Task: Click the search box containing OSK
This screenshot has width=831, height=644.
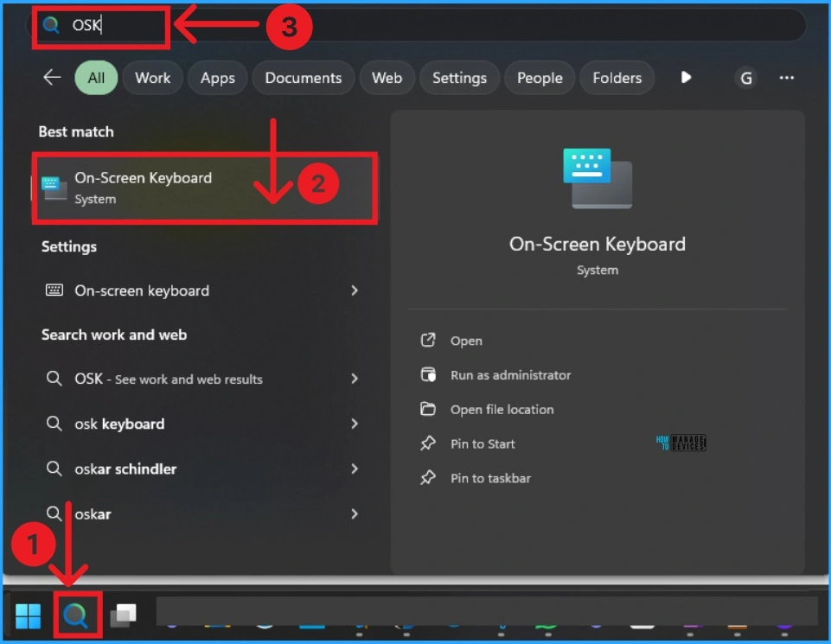Action: coord(416,25)
